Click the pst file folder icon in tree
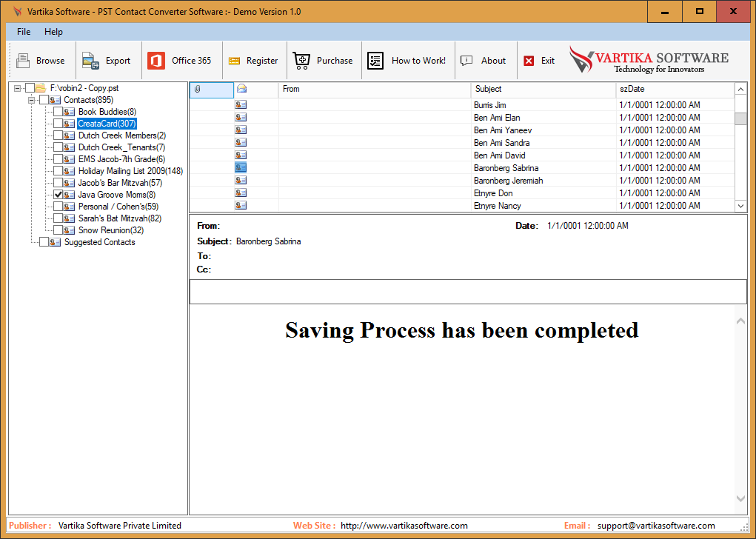The width and height of the screenshot is (756, 539). click(x=41, y=88)
